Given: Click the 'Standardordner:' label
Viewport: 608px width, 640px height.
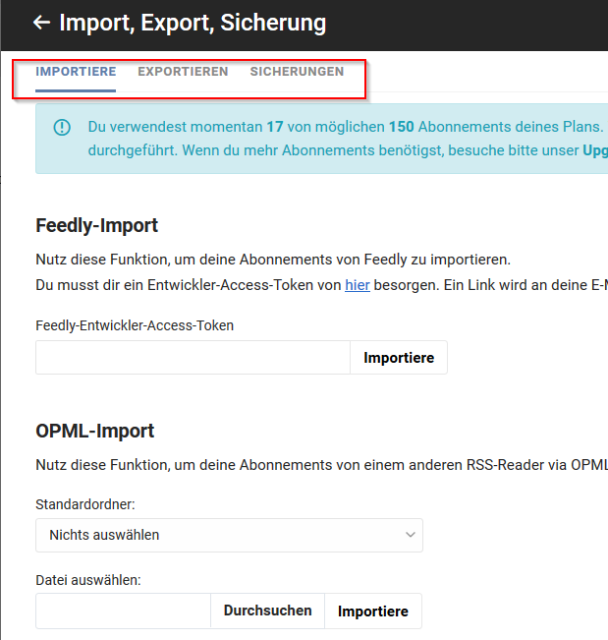Looking at the screenshot, I should [x=85, y=505].
